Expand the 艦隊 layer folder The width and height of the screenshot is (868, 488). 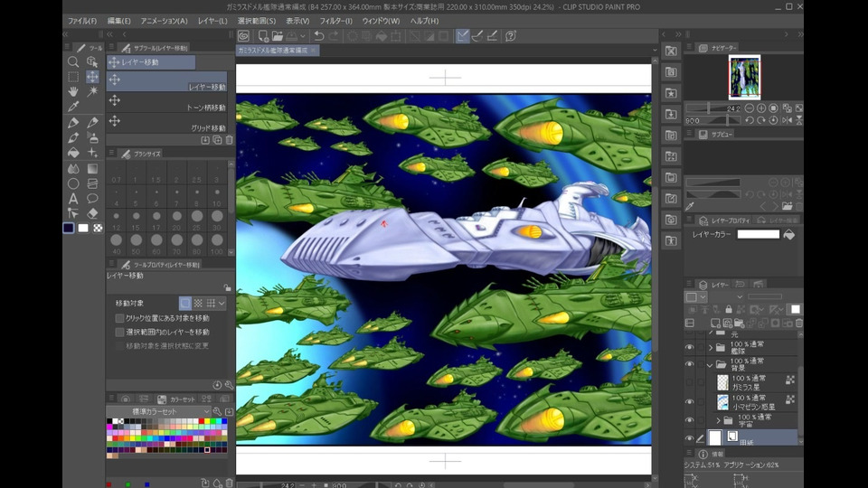click(x=711, y=348)
